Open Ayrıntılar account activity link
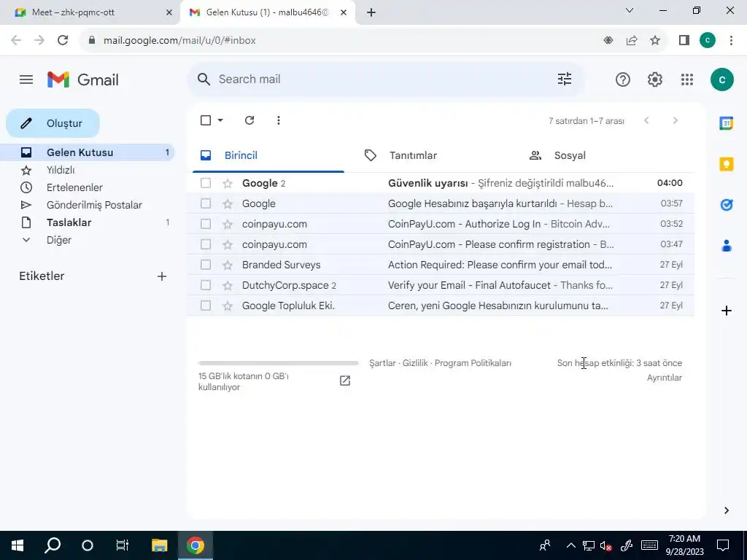 (664, 378)
